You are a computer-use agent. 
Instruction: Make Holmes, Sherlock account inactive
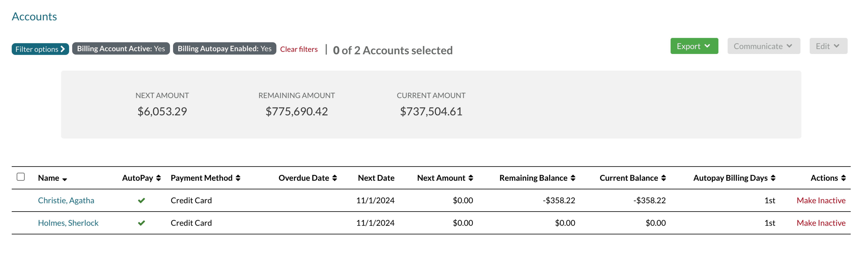coord(820,223)
